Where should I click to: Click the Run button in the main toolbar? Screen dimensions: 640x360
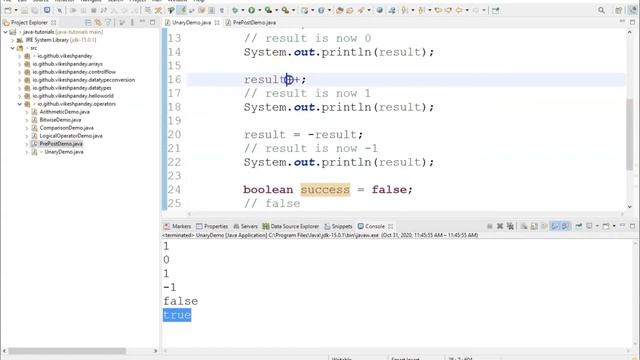[252, 10]
